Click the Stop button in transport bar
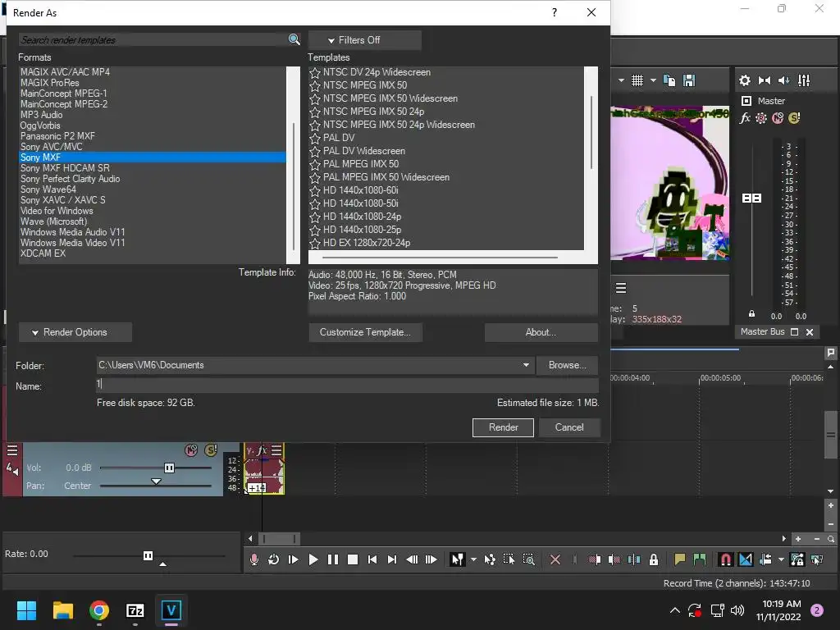840x630 pixels. (353, 559)
